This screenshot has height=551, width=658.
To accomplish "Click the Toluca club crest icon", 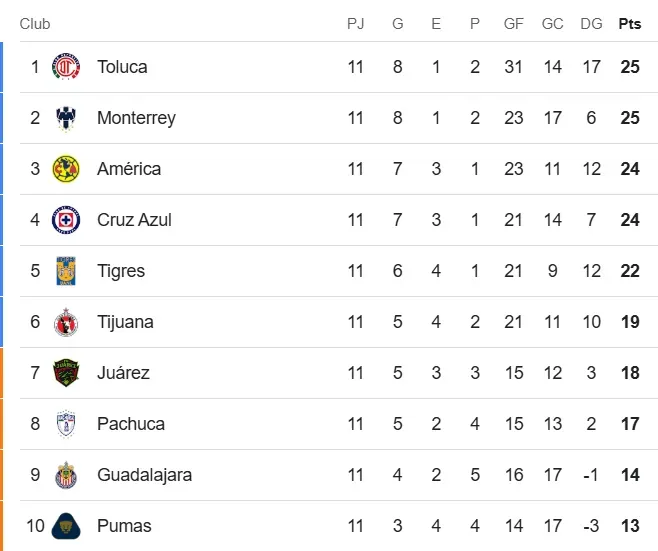I will [x=66, y=67].
